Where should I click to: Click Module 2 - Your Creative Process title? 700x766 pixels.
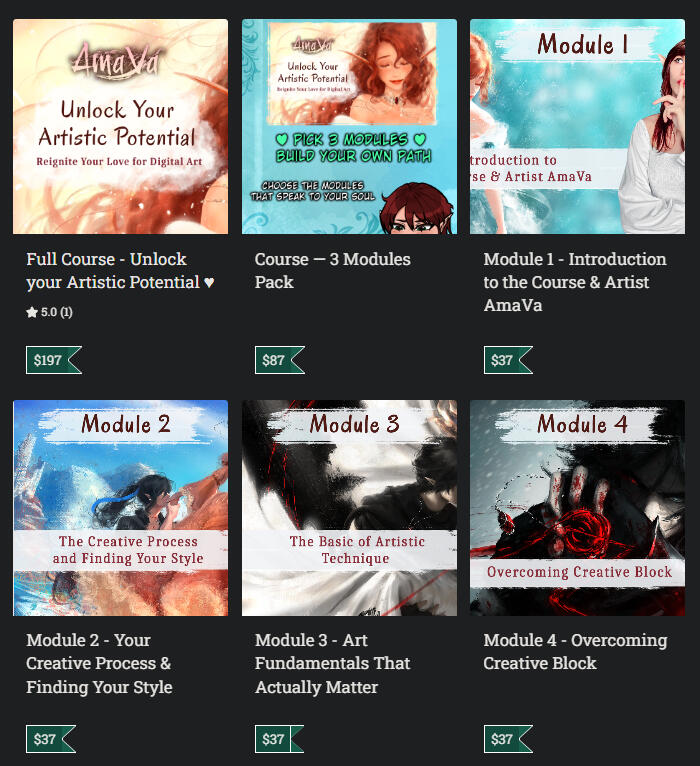tap(99, 663)
